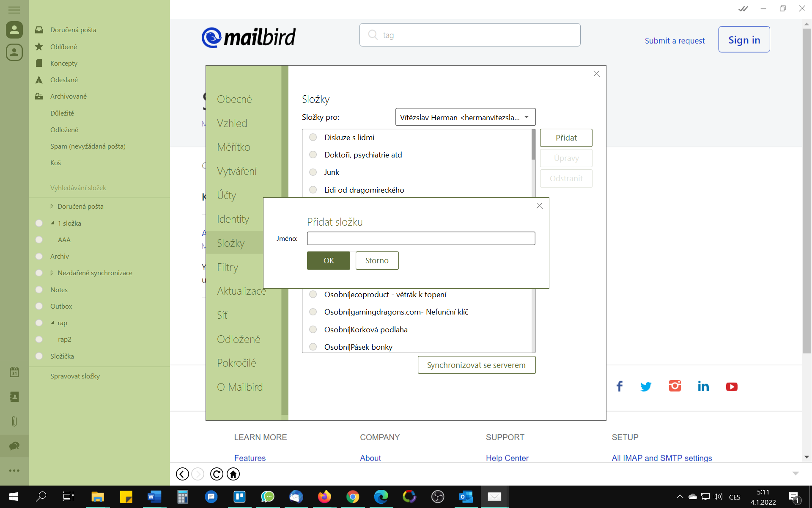Viewport: 812px width, 508px height.
Task: Open the calendar icon in left sidebar
Action: point(14,372)
